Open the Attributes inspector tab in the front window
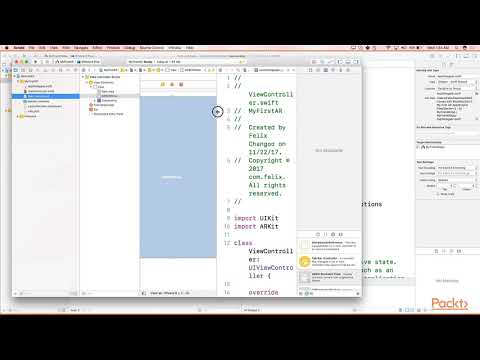Viewport: 480px width, 360px height. (333, 70)
